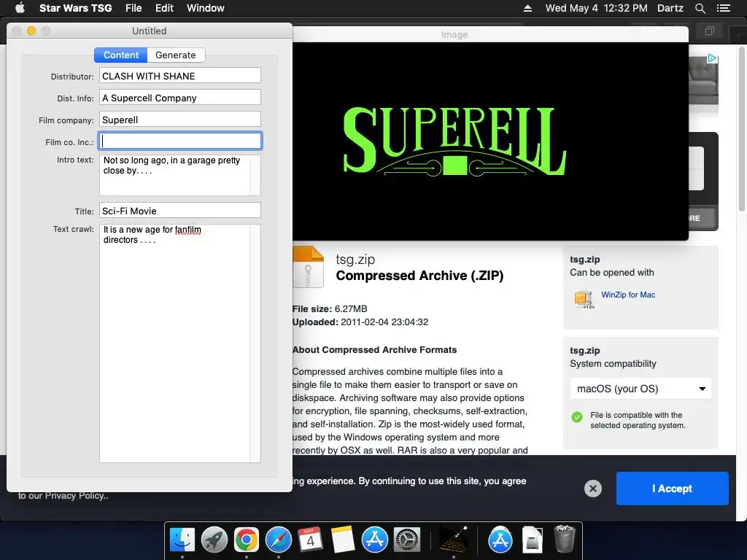Click the Uploaded date 2011-02-04 text
This screenshot has height=560, width=747.
coord(360,322)
